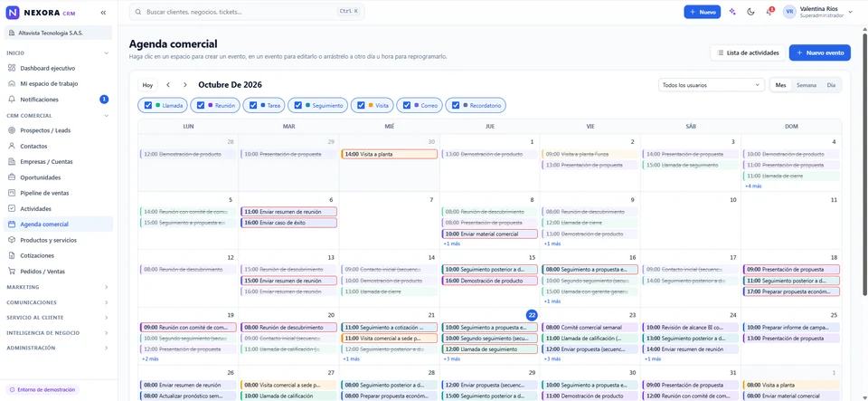Viewport: 868px width, 401px height.
Task: Switch to Semana calendar view
Action: pos(806,85)
